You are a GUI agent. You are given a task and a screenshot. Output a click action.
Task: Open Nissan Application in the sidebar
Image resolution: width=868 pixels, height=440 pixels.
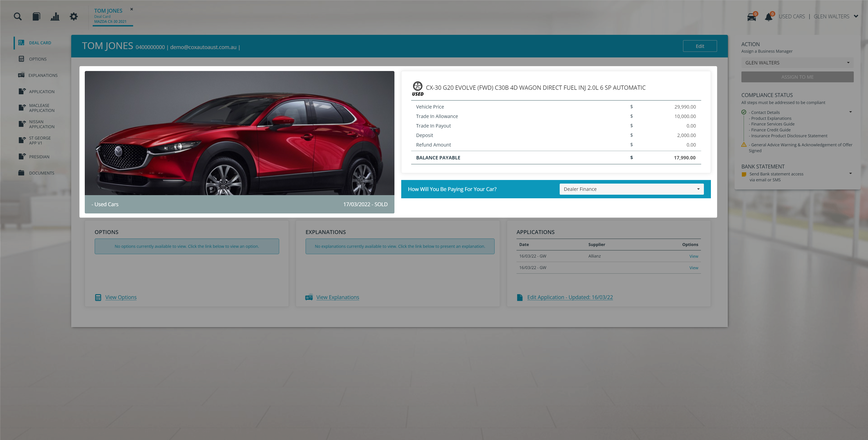(x=42, y=124)
